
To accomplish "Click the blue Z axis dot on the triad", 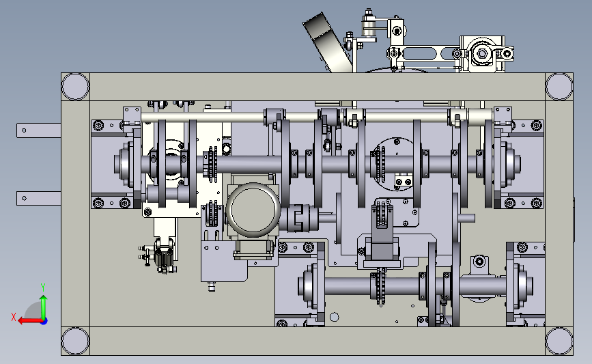I will 44,322.
